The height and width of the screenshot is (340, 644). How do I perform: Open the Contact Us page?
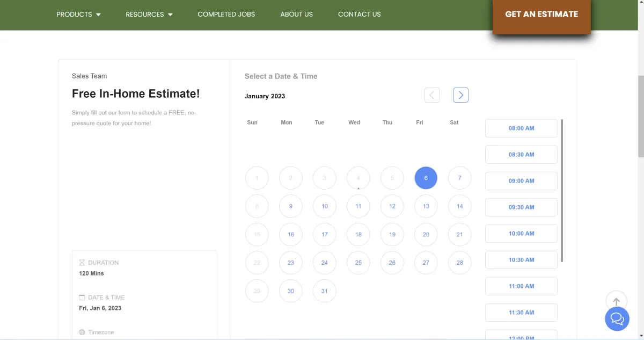(x=360, y=15)
